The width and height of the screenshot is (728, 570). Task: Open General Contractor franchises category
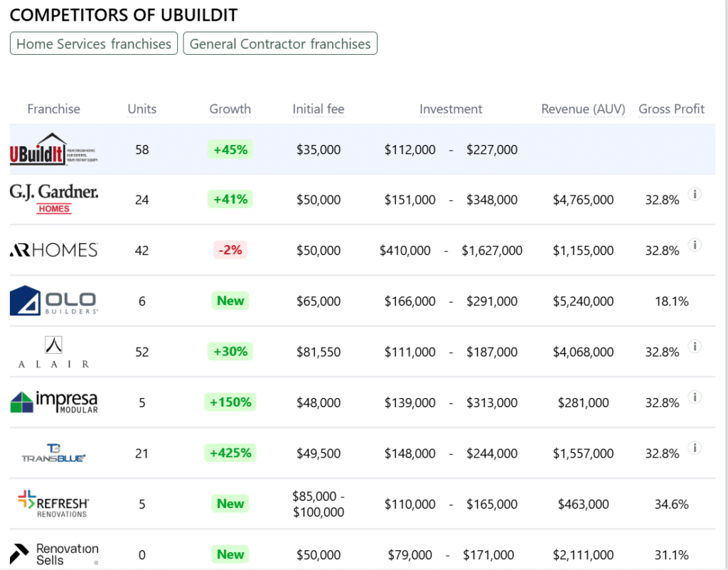pos(280,43)
